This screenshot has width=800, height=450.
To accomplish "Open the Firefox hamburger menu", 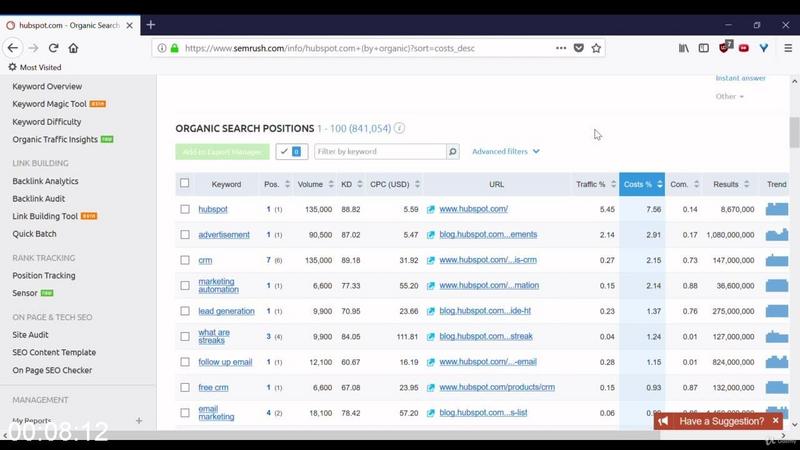I will 788,48.
